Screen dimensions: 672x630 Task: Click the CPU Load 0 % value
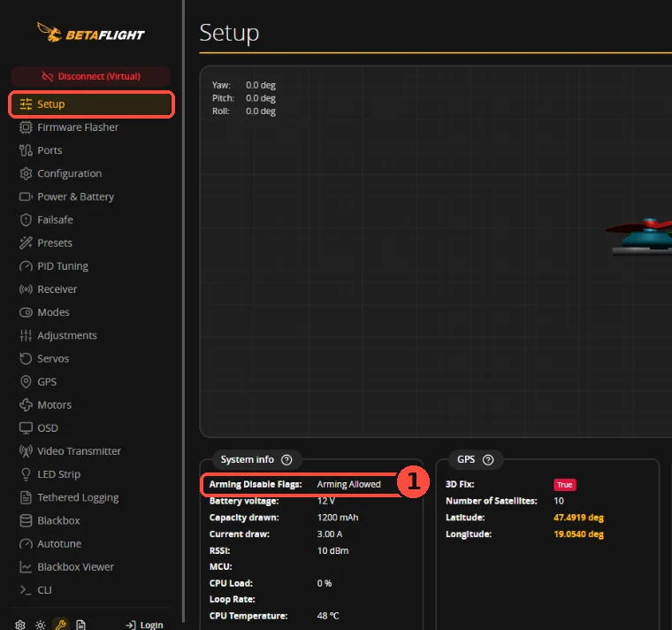[x=325, y=583]
